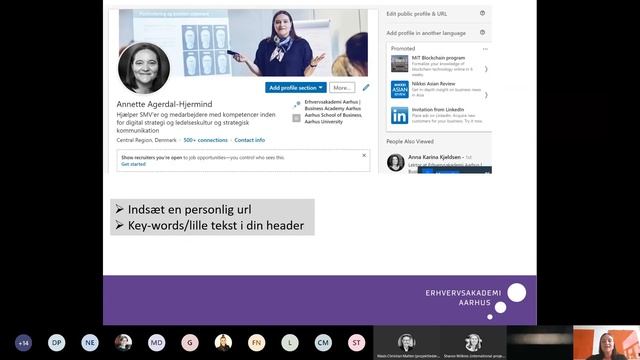Open the 500+ connections link
Screen dimensions: 640x360
(x=205, y=140)
